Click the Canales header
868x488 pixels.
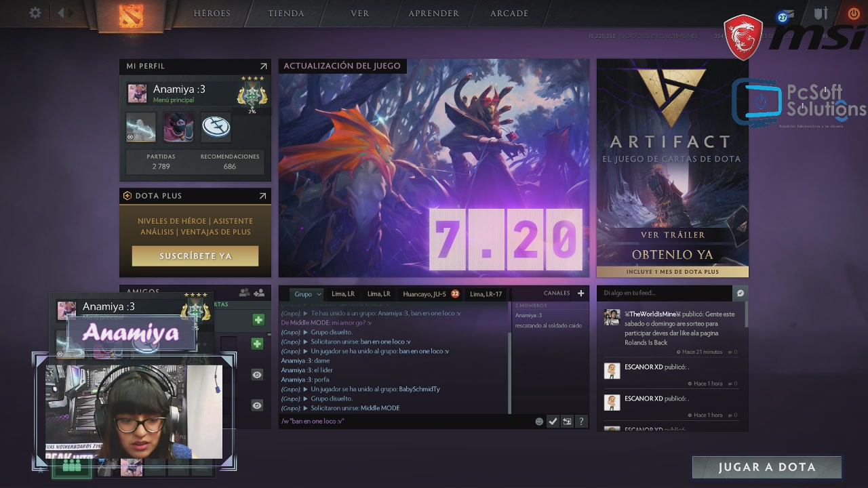tap(557, 293)
